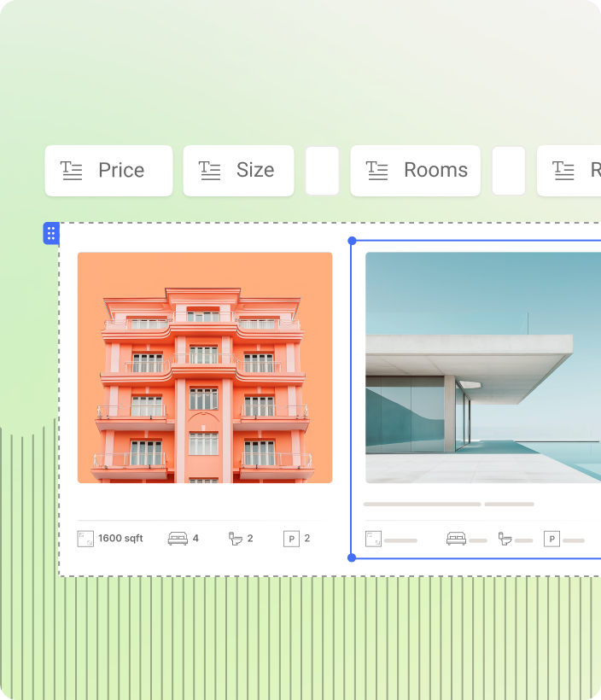Click the area icon on villa card
This screenshot has width=601, height=700.
(x=373, y=539)
